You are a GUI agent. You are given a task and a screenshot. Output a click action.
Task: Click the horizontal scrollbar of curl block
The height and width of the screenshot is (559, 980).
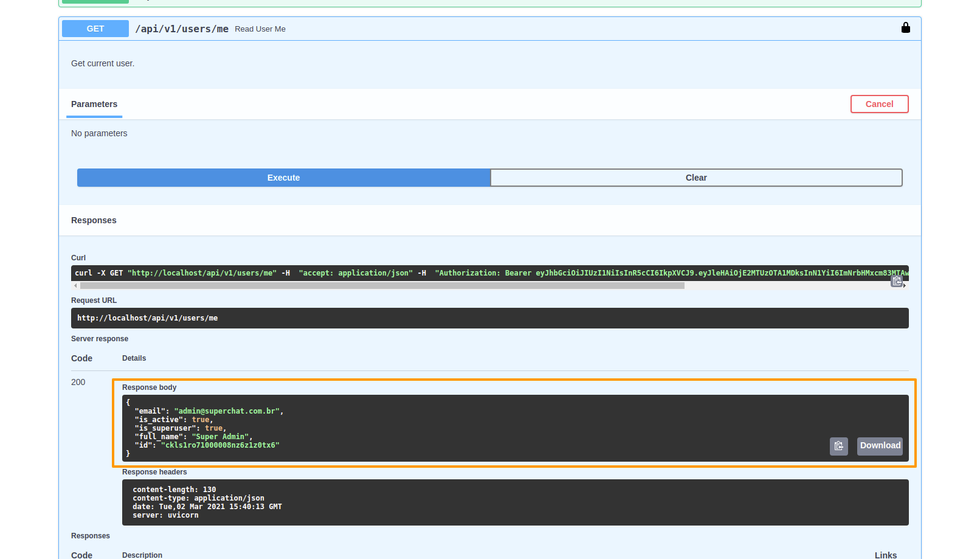tap(382, 285)
